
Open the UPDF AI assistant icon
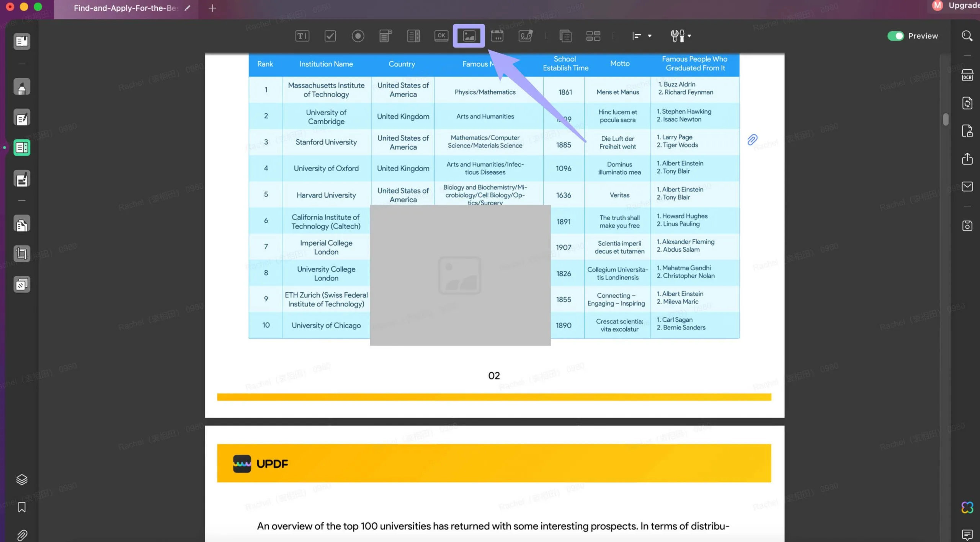coord(967,508)
